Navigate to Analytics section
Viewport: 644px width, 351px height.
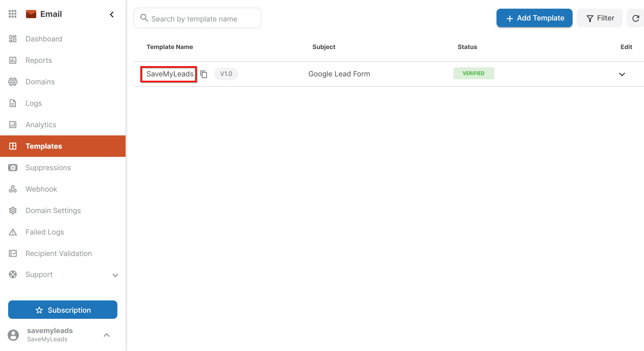[41, 124]
